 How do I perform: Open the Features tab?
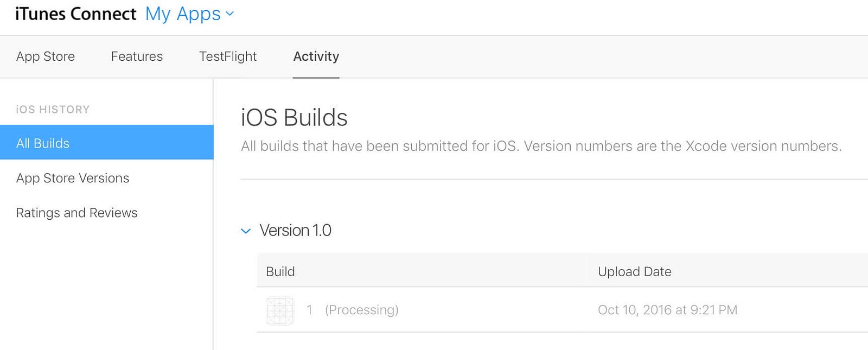tap(137, 56)
